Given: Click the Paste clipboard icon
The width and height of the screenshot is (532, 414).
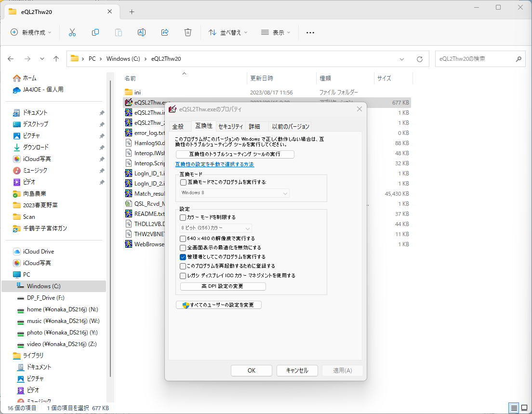Looking at the screenshot, I should click(x=119, y=32).
